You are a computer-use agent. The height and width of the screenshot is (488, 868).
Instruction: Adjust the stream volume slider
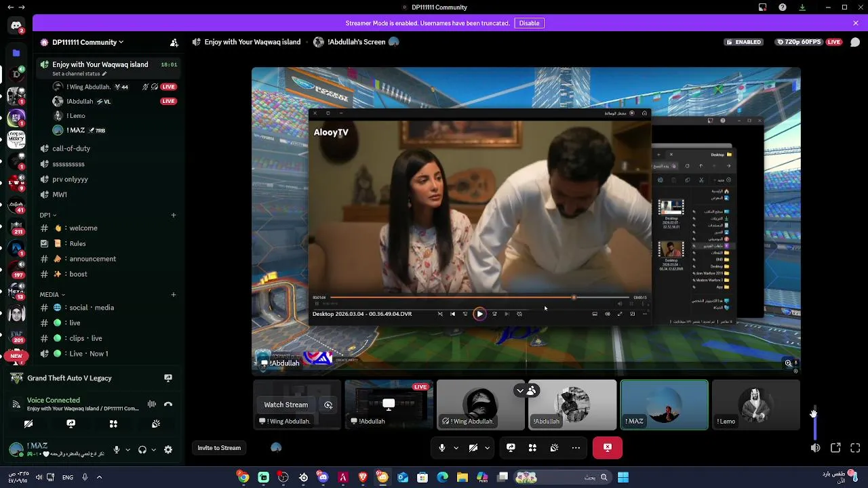(814, 424)
